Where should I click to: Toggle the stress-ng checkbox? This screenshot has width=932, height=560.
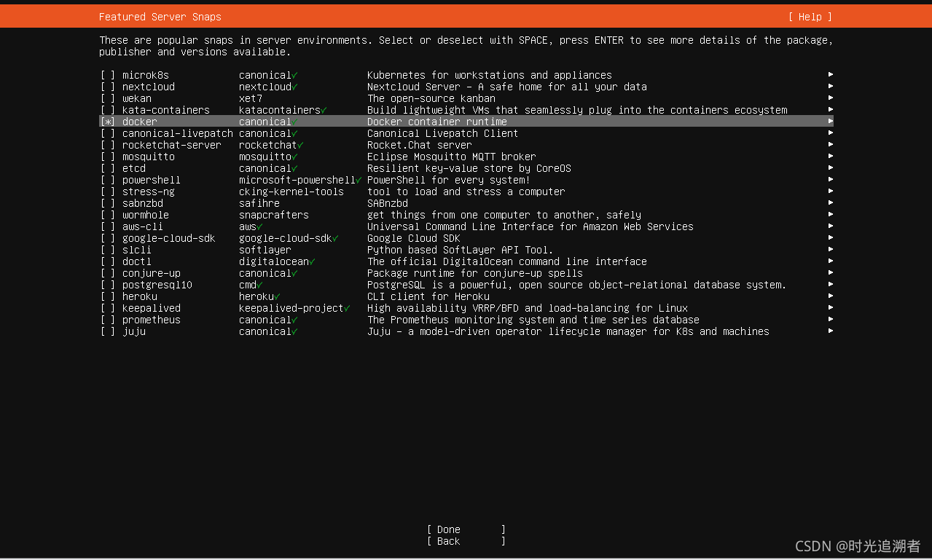pyautogui.click(x=108, y=192)
